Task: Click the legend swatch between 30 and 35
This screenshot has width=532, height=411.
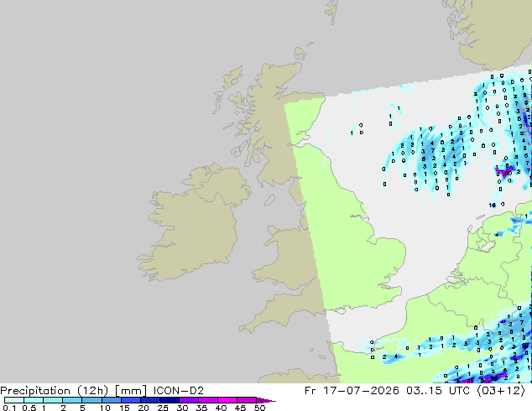Action: coord(188,400)
